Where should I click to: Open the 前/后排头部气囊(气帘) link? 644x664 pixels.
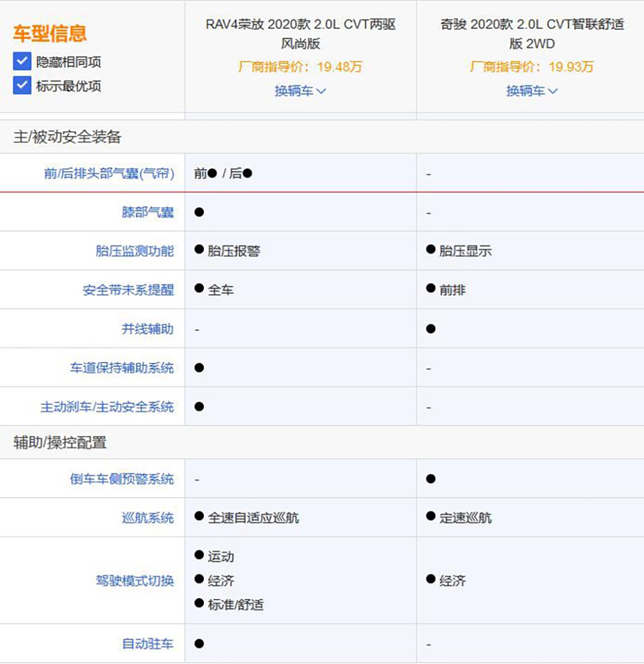109,173
